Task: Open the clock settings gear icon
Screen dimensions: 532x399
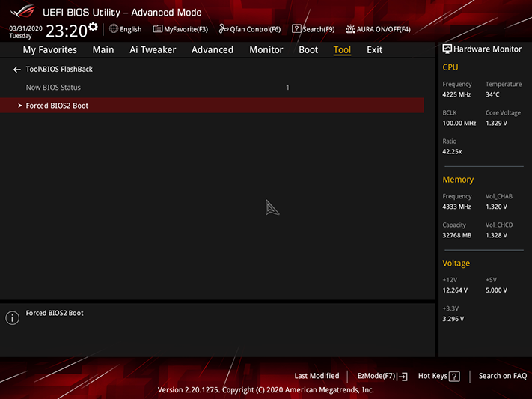Action: 93,27
